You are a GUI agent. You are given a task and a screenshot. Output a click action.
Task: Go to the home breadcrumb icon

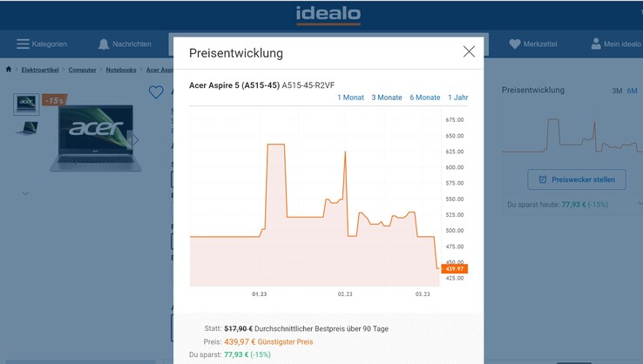(9, 70)
